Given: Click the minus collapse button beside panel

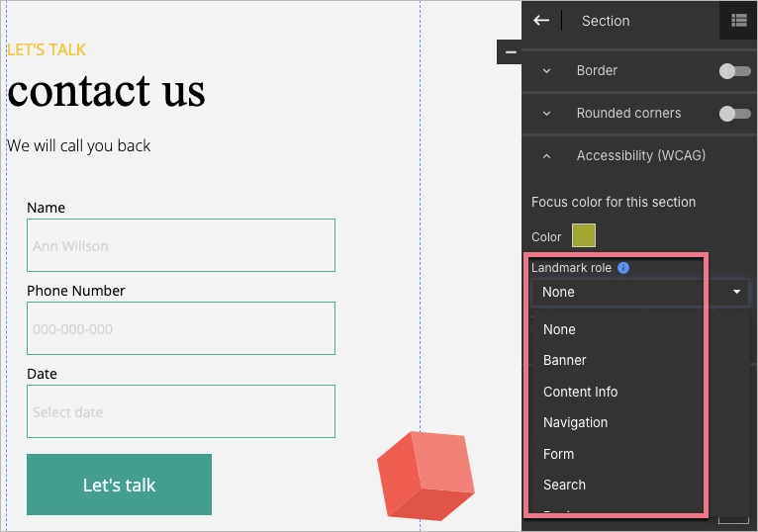Looking at the screenshot, I should (x=510, y=52).
